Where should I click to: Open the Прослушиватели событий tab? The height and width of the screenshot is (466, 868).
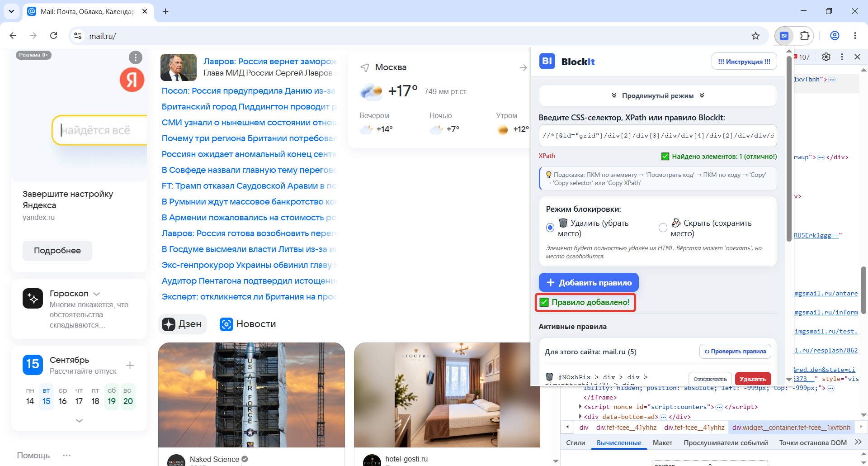click(726, 443)
